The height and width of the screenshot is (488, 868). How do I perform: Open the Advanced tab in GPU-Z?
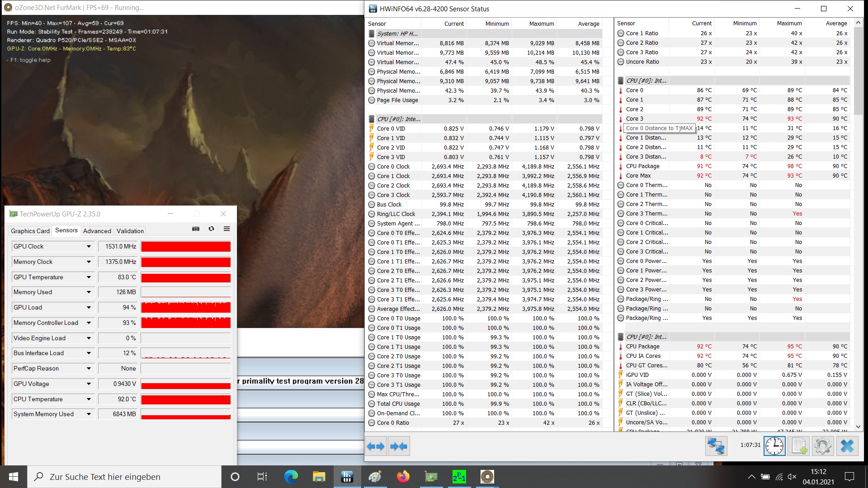97,231
